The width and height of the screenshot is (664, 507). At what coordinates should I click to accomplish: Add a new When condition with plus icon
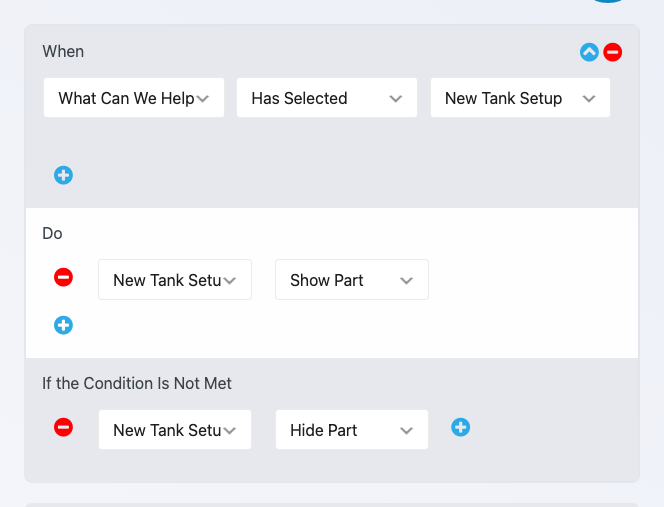click(64, 175)
